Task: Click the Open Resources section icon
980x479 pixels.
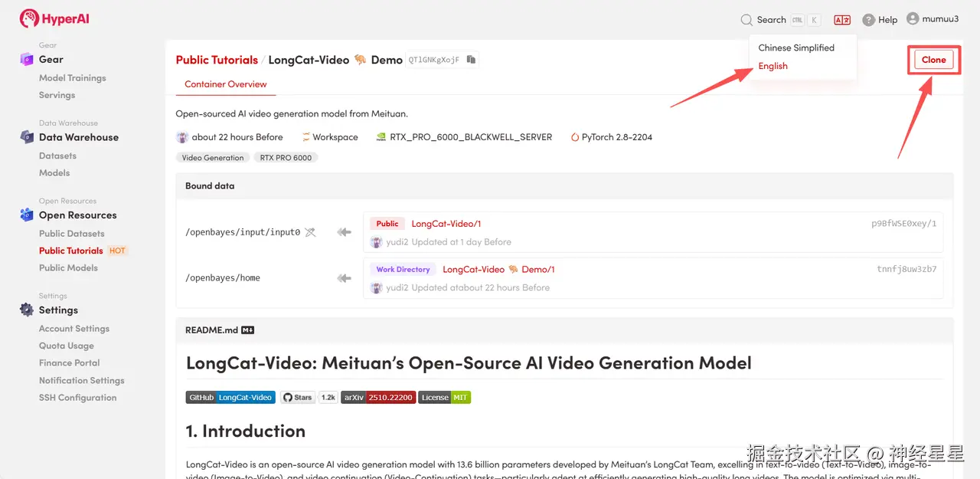Action: pos(27,215)
